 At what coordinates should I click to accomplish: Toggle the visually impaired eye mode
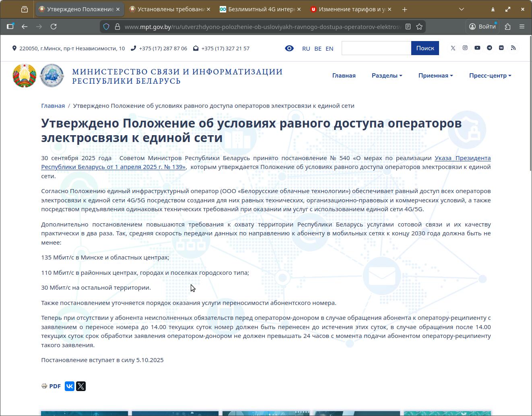[289, 48]
